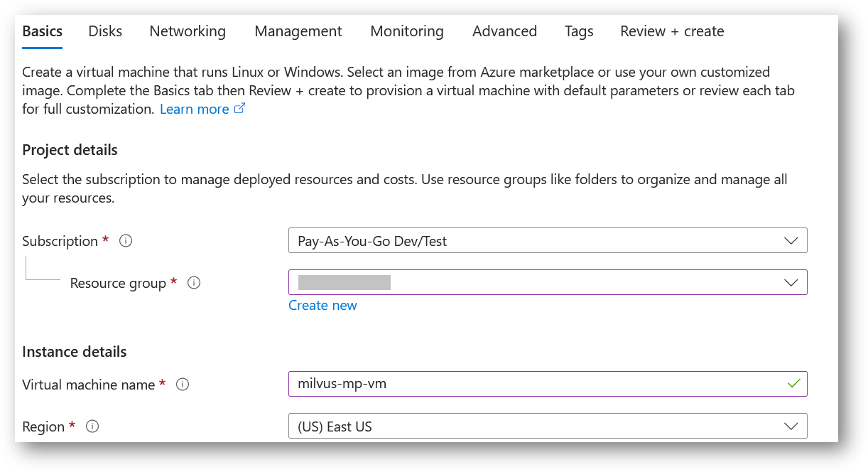Go to the Management tab
868x472 pixels.
tap(298, 31)
